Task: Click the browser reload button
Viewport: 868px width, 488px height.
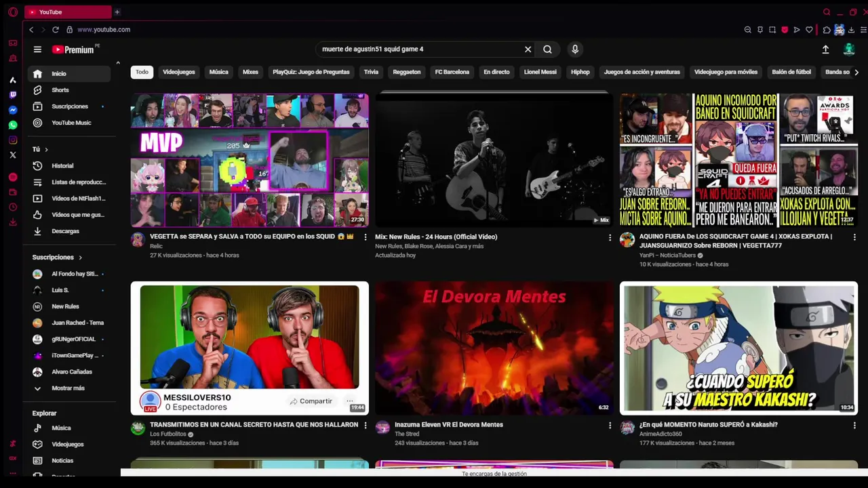Action: point(56,30)
